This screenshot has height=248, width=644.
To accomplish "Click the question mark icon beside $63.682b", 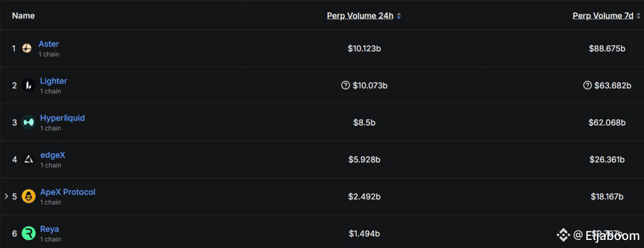I will click(x=587, y=86).
